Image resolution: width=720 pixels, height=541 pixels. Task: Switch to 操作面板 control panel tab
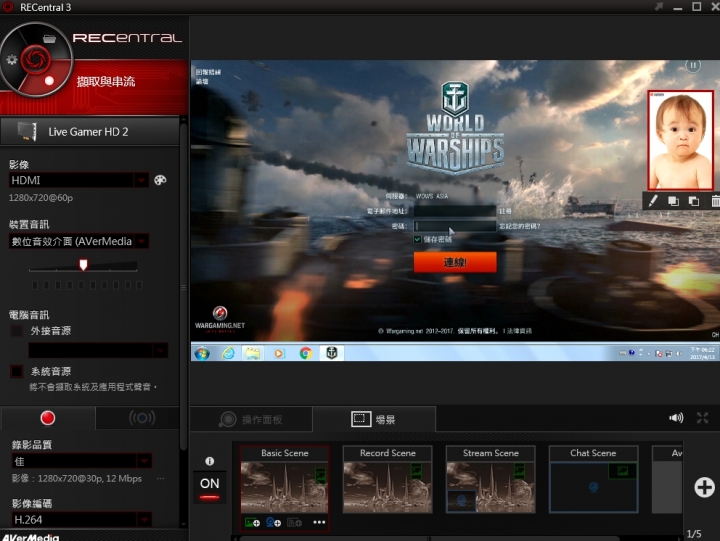click(251, 419)
